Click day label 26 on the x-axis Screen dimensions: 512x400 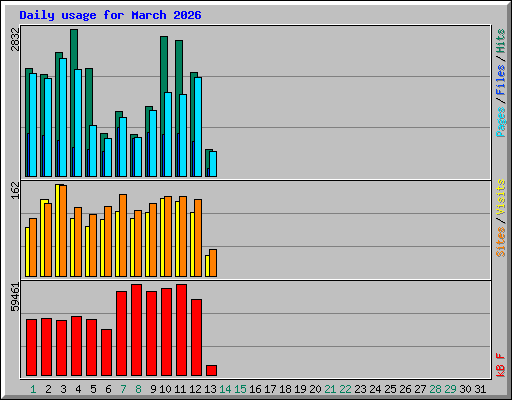click(x=405, y=389)
